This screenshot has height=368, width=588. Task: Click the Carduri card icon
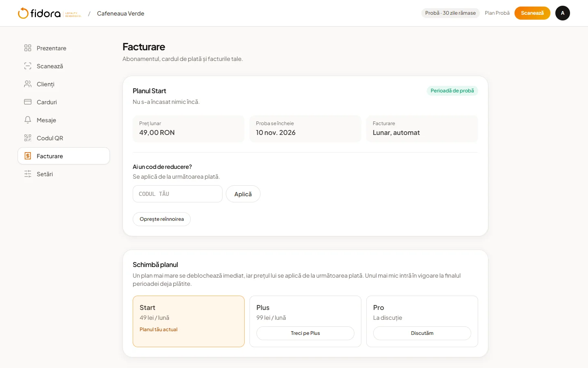(28, 102)
